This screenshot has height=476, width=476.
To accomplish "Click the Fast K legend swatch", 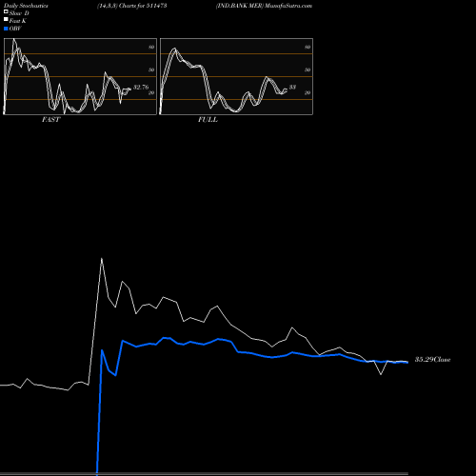I will tap(6, 19).
